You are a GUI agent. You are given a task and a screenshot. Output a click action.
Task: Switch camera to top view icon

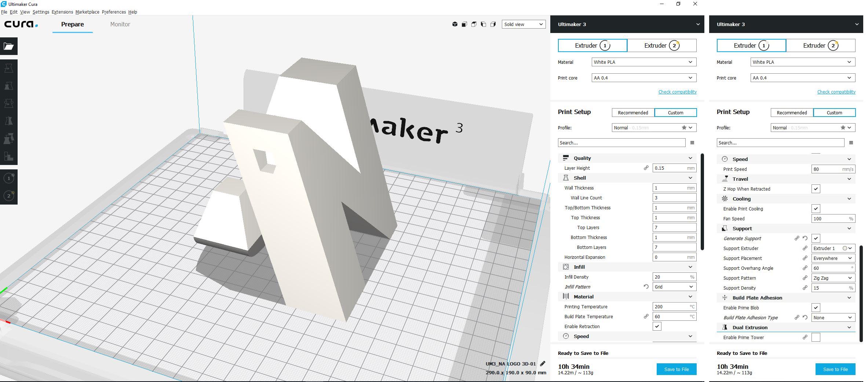(x=474, y=24)
